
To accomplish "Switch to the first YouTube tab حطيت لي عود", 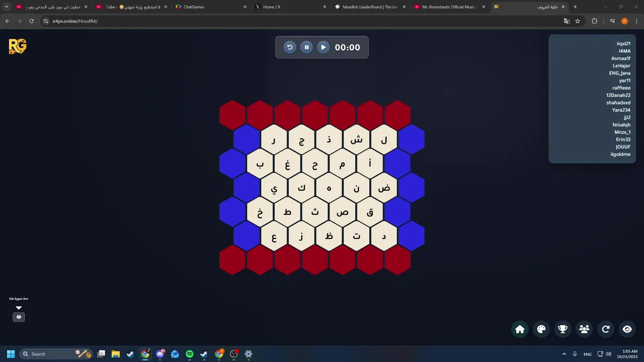I will tap(51, 7).
